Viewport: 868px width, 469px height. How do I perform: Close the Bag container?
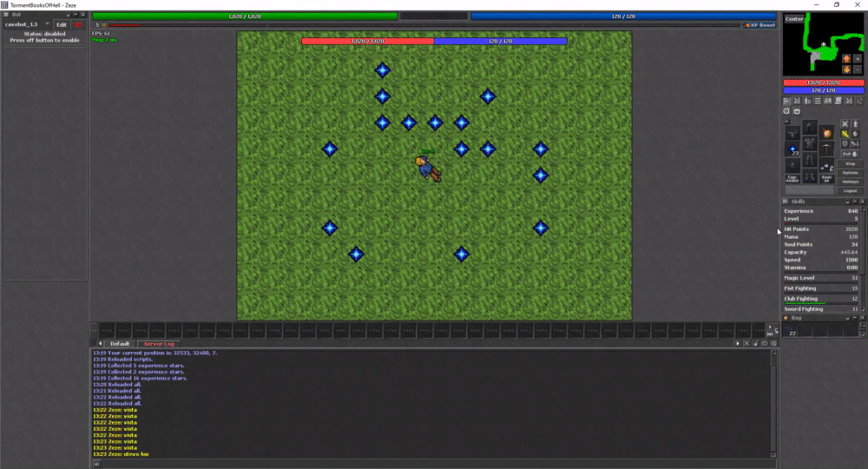(862, 318)
